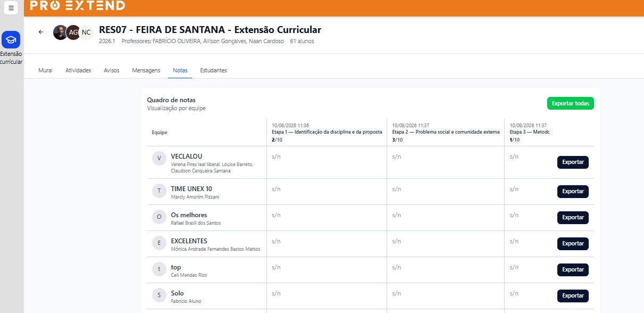The width and height of the screenshot is (644, 313).
Task: Export grades for Os melhores
Action: click(x=573, y=218)
